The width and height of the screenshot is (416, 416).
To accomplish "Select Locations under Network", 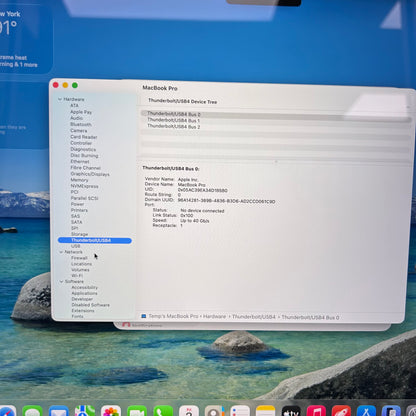I will coord(81,264).
